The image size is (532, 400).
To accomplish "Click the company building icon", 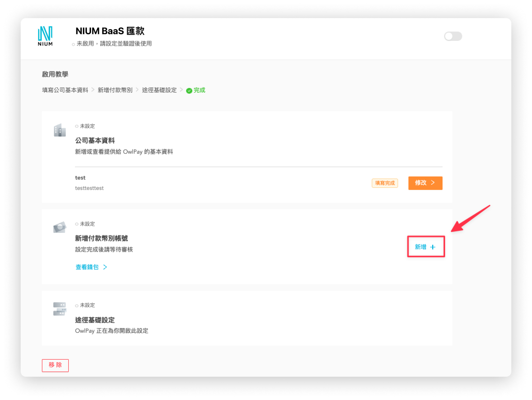I will [60, 130].
